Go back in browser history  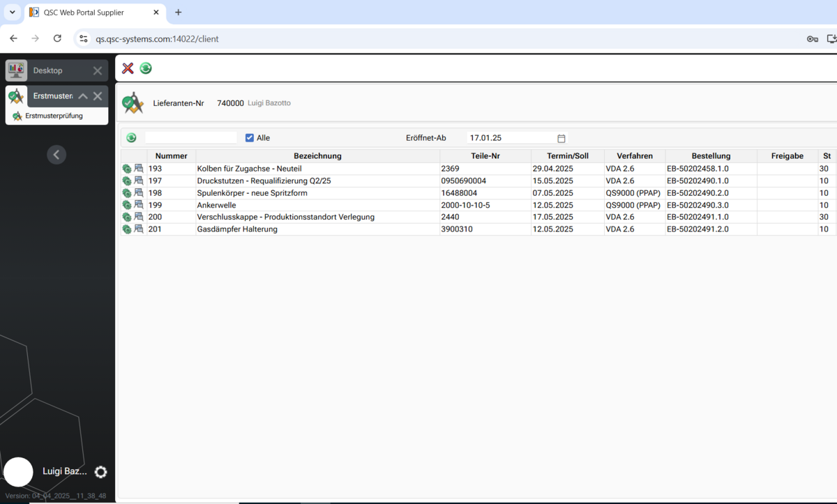click(13, 38)
